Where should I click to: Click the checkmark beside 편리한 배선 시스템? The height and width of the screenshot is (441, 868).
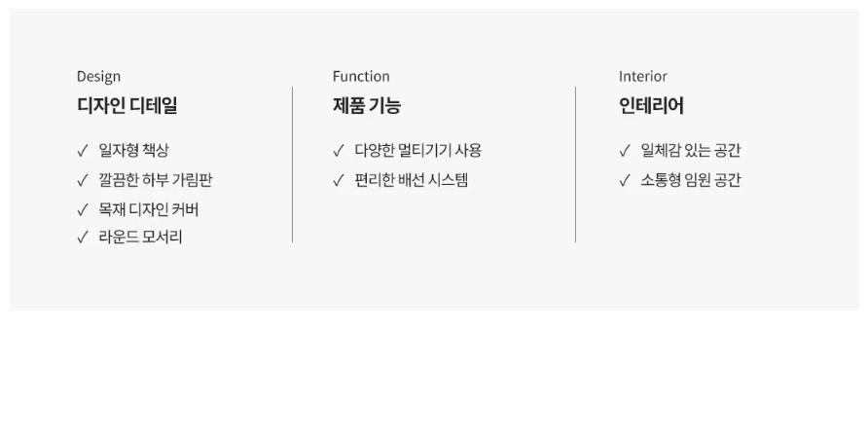(x=339, y=181)
